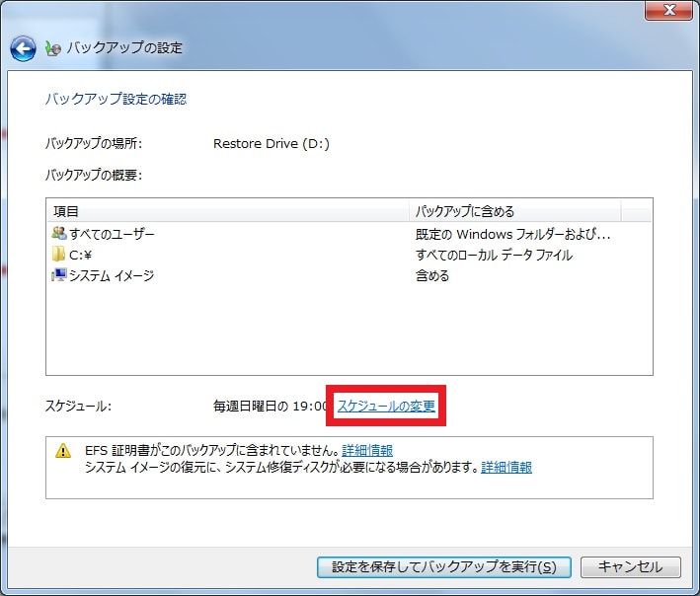Open スケジュールの変更 link
Screen dimensions: 700x596
pos(386,406)
